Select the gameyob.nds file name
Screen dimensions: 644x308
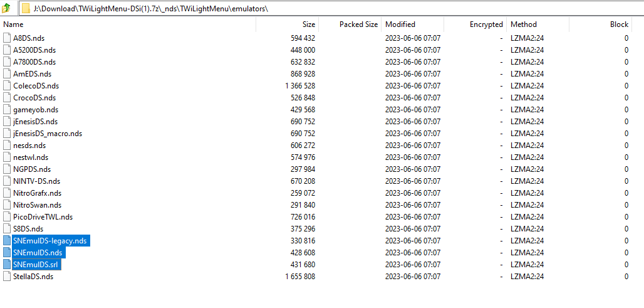pos(36,110)
